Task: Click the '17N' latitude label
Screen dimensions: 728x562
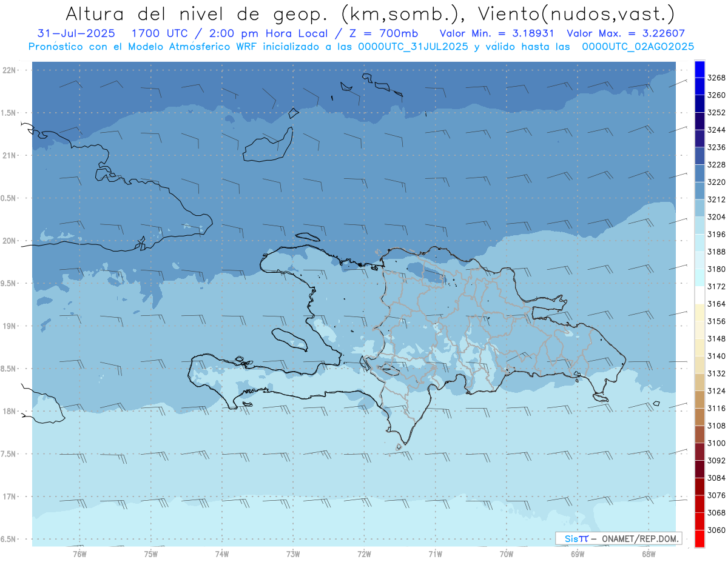Action: [10, 497]
